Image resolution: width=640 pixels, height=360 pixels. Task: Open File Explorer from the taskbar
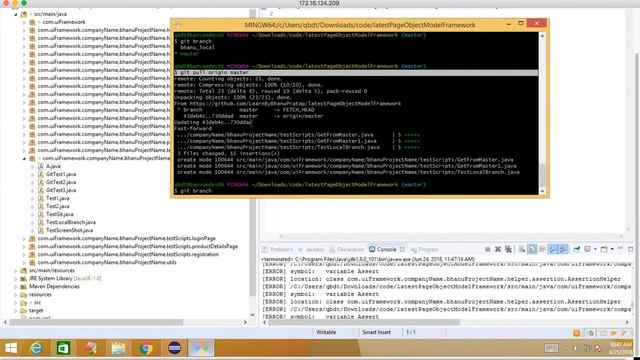[x=118, y=348]
